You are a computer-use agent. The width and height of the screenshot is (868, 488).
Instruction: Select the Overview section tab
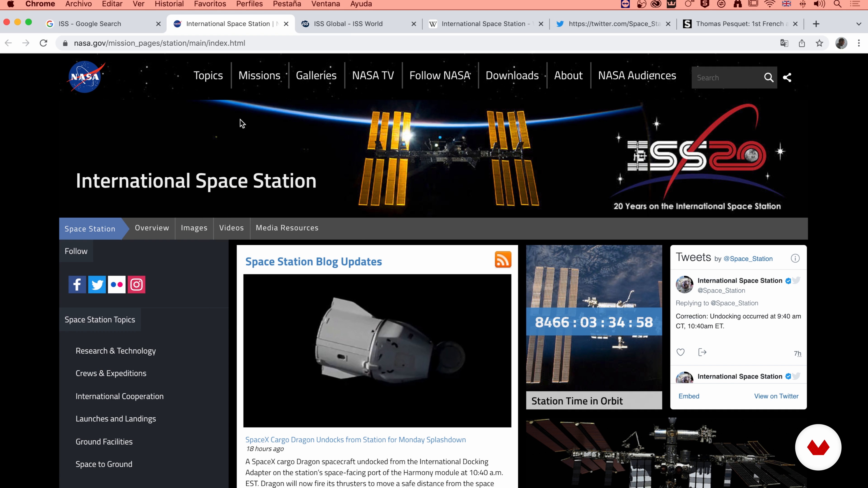tap(152, 228)
